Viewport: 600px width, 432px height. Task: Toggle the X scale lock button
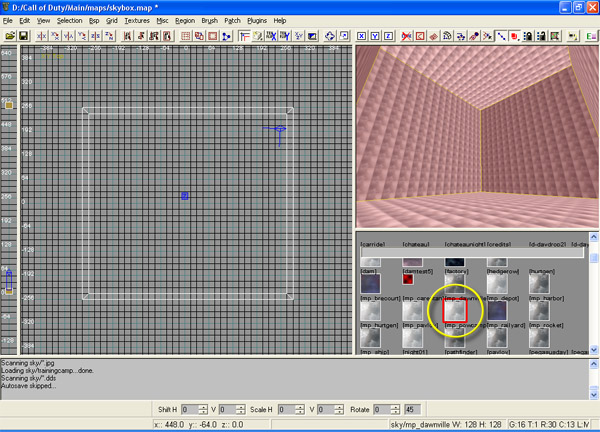coord(361,36)
